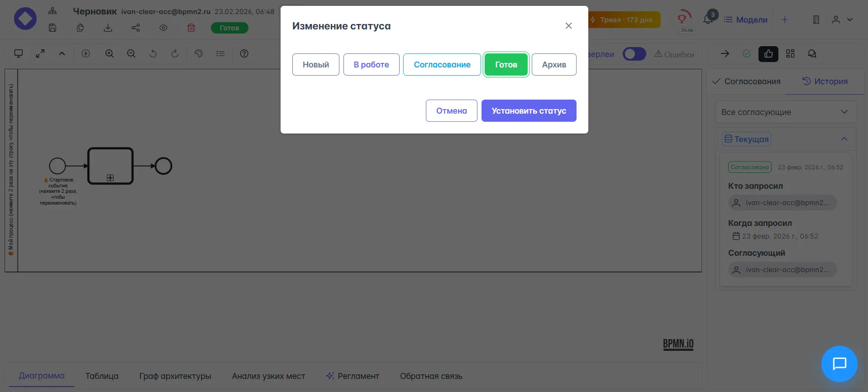The height and width of the screenshot is (392, 868).
Task: Click the Отмена button
Action: point(451,111)
